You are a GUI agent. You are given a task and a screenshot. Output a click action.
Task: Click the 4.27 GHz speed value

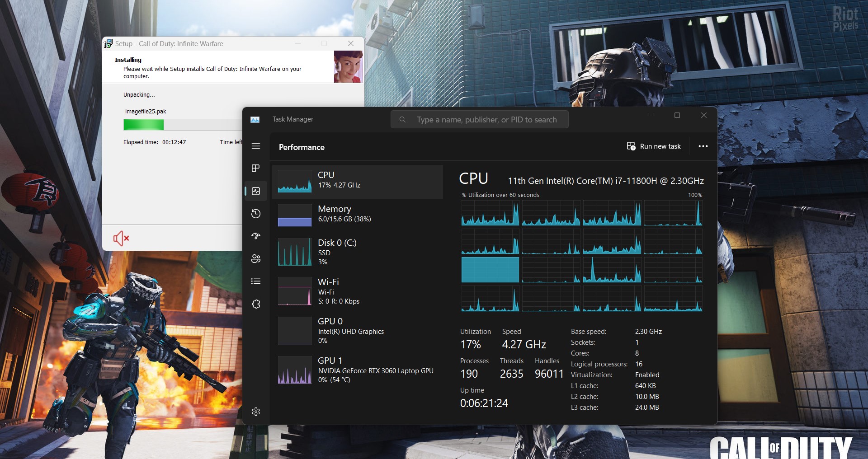524,345
